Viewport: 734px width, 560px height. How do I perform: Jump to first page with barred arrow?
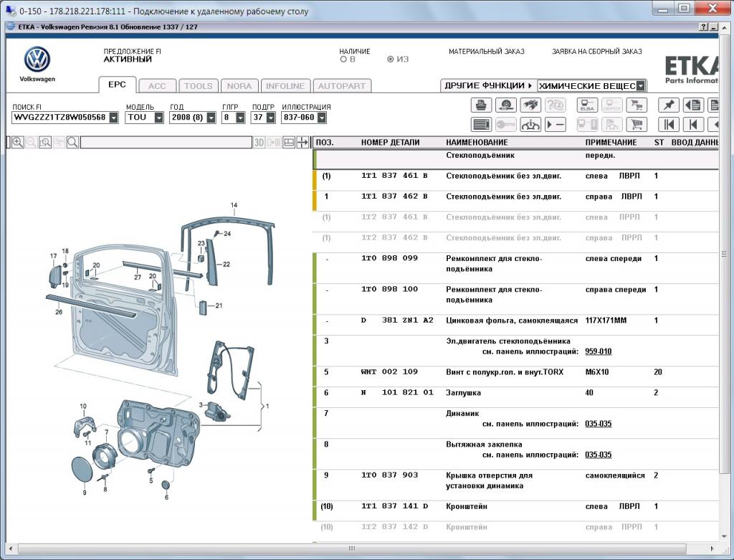pos(669,125)
